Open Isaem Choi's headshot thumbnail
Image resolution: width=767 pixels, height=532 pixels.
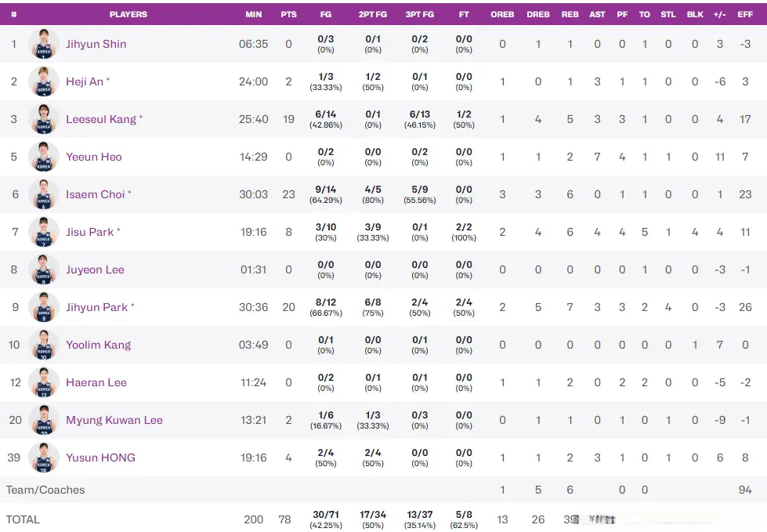(44, 194)
